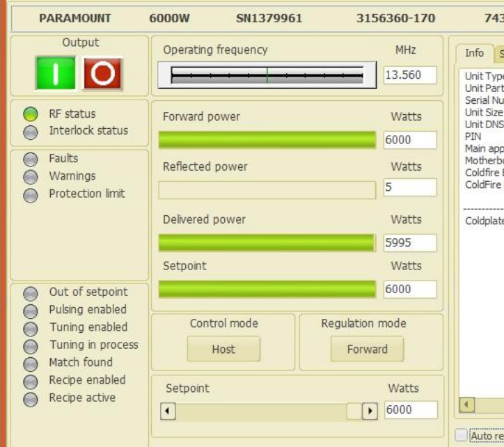Viewport: 504px width, 447px height.
Task: Click the Forward power value field
Action: [x=410, y=140]
